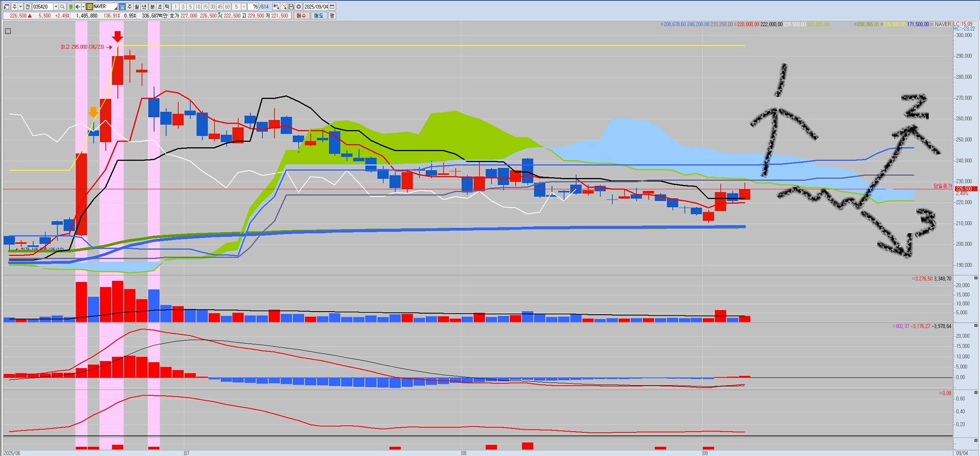Select the 월 (monthly) period tab
980x456 pixels.
pyautogui.click(x=137, y=7)
